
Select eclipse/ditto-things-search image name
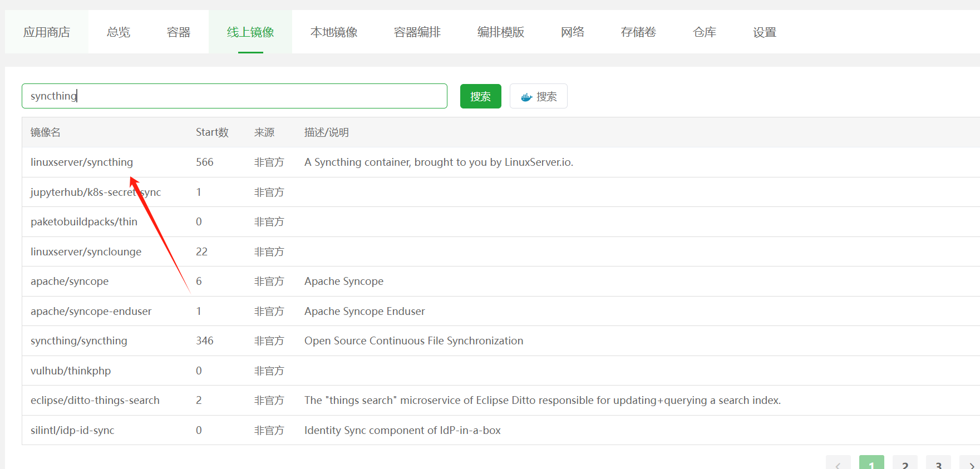coord(95,400)
